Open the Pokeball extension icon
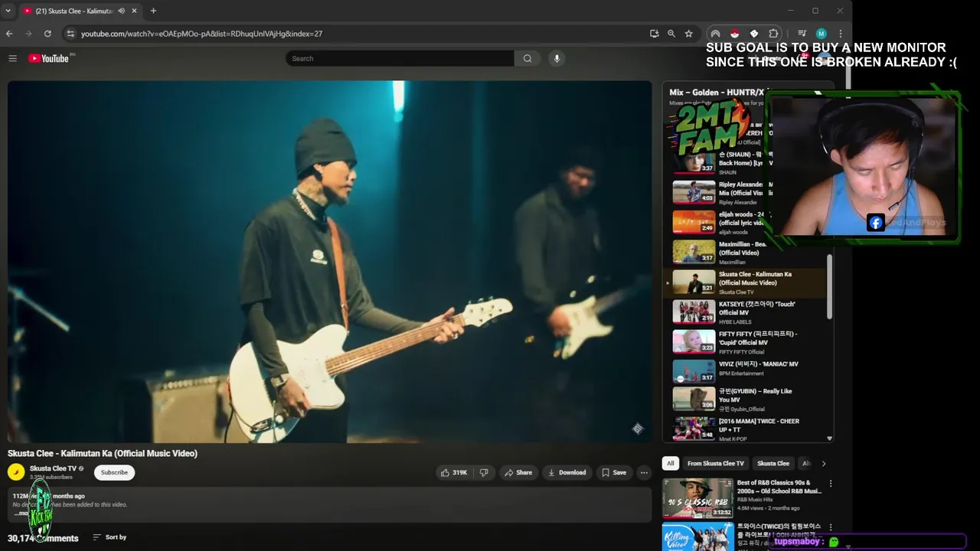Image resolution: width=980 pixels, height=551 pixels. pyautogui.click(x=734, y=34)
